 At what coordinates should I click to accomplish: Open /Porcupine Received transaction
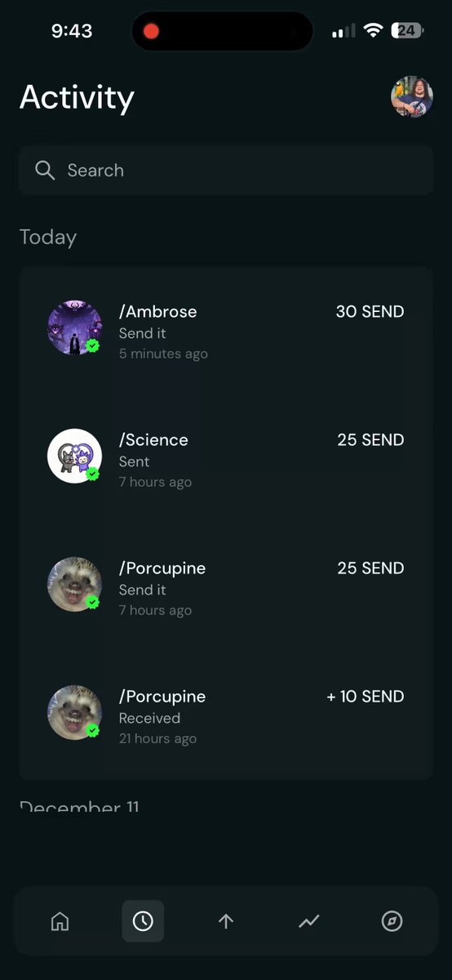tap(226, 716)
